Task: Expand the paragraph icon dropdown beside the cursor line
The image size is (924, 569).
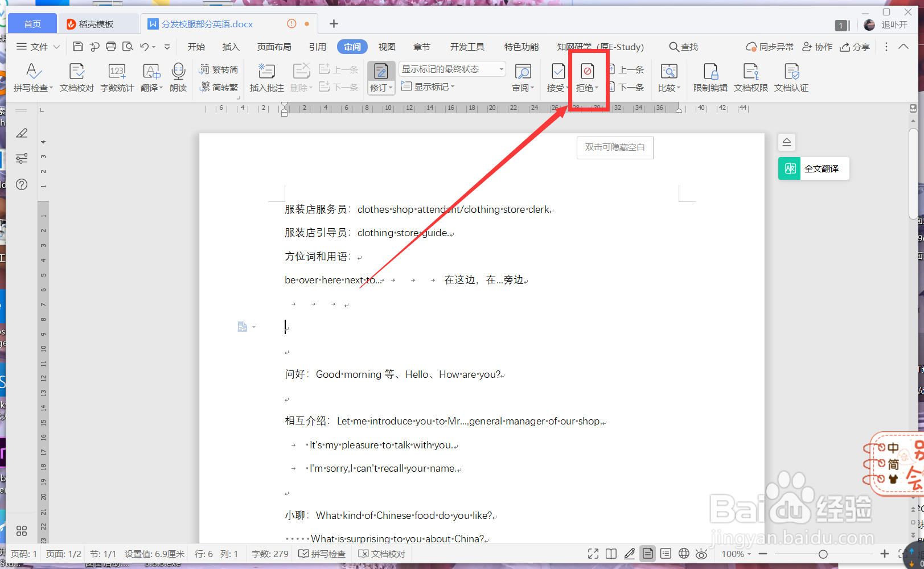Action: point(254,327)
